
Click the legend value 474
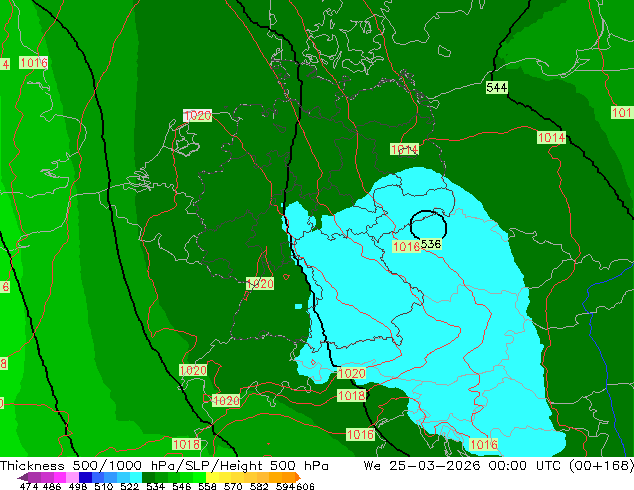click(x=29, y=486)
